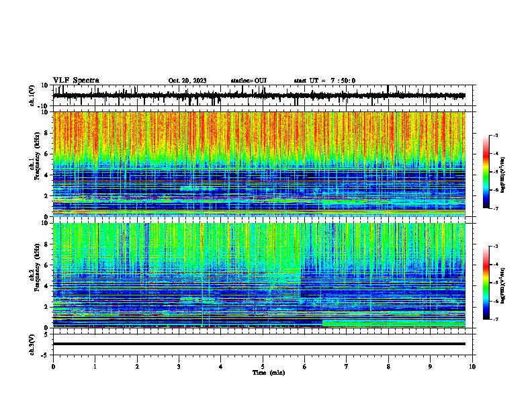Click inside the ch.1 spectrogram panel
Image resolution: width=532 pixels, height=411 pixels.
259,164
